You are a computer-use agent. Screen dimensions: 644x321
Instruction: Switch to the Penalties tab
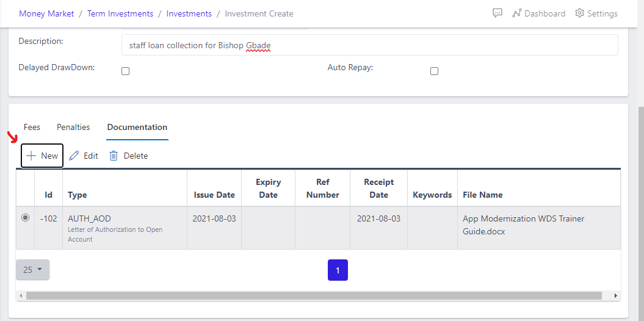[73, 127]
